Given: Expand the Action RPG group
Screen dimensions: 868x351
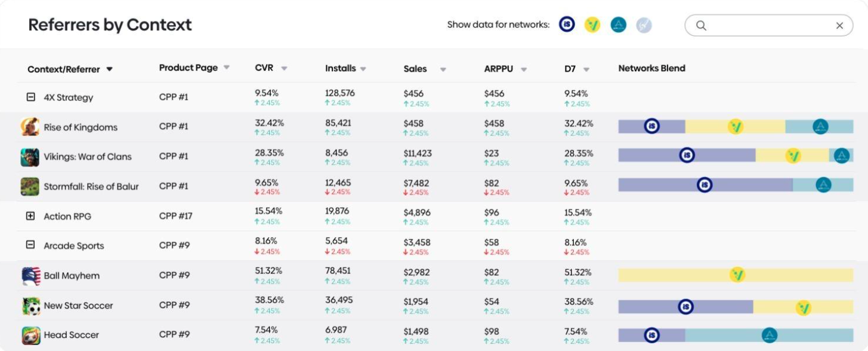Looking at the screenshot, I should 30,216.
